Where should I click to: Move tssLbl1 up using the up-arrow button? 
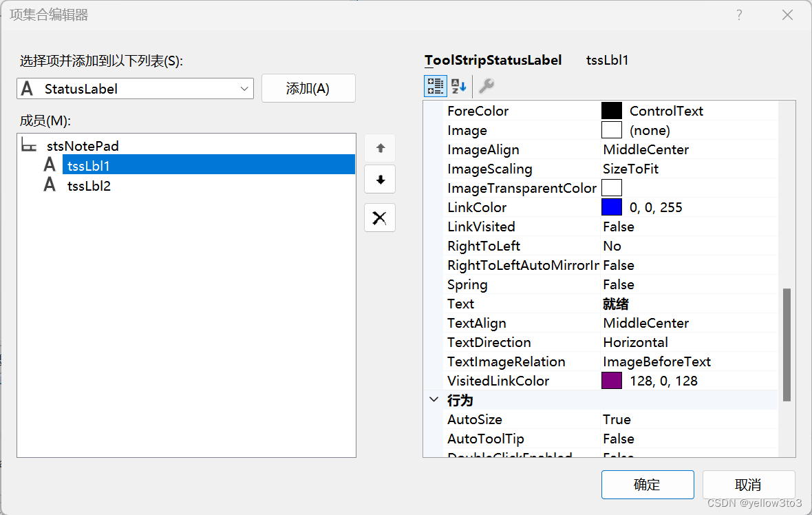379,147
